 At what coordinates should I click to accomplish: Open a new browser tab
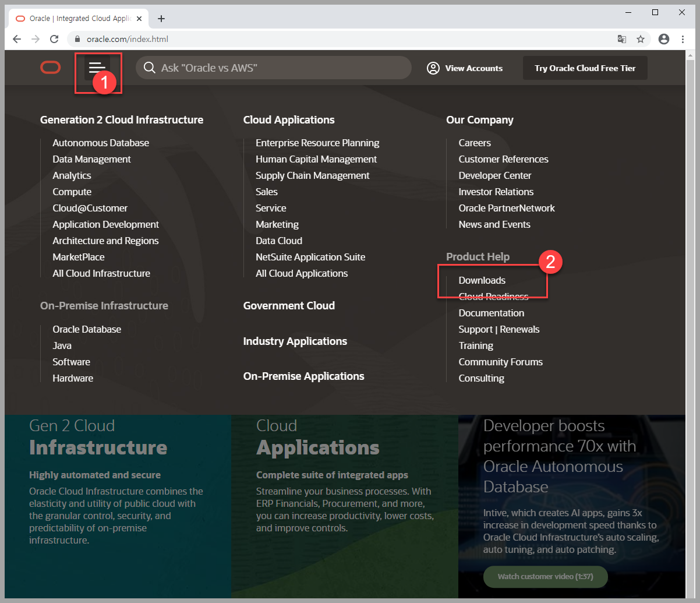tap(161, 19)
